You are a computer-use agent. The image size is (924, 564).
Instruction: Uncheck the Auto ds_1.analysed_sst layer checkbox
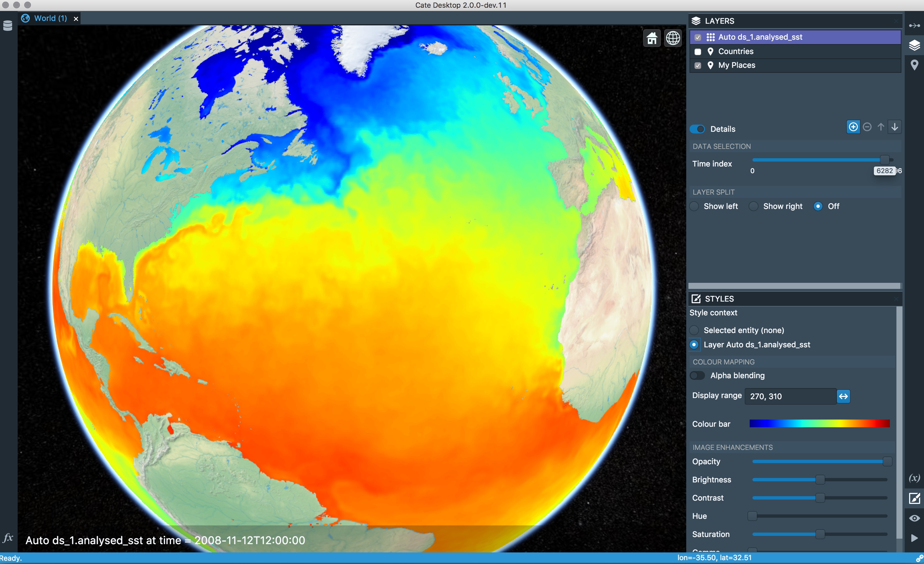[698, 37]
